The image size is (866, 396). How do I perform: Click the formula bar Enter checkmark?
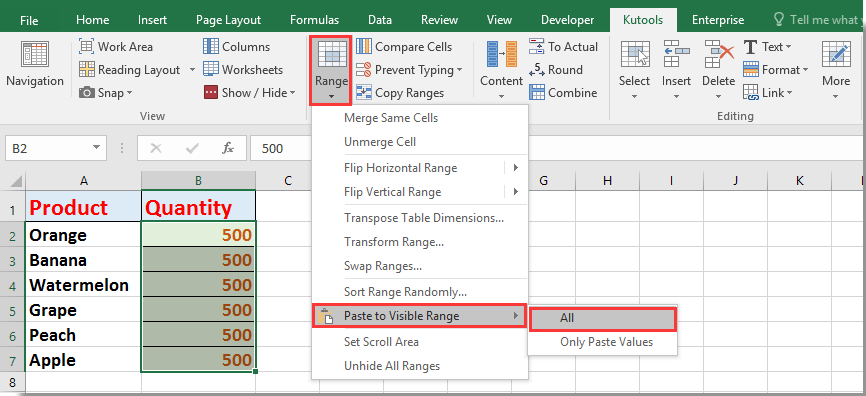tap(192, 148)
